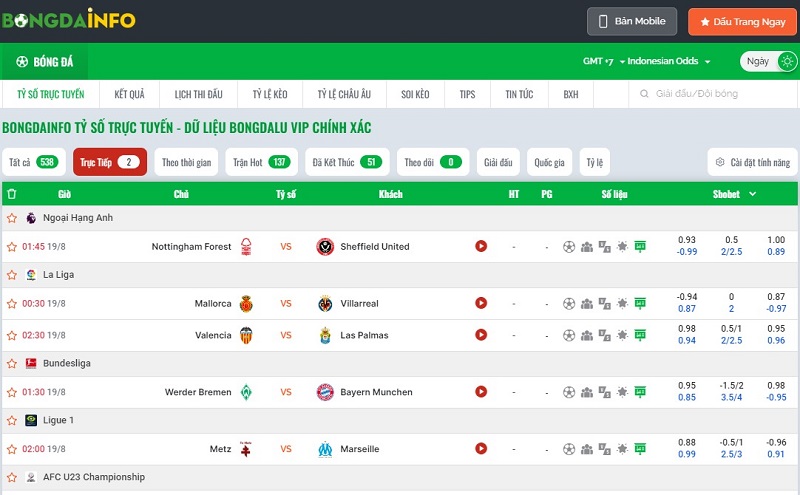
Task: Favorite the Werder Bremen match star
Action: coord(12,392)
